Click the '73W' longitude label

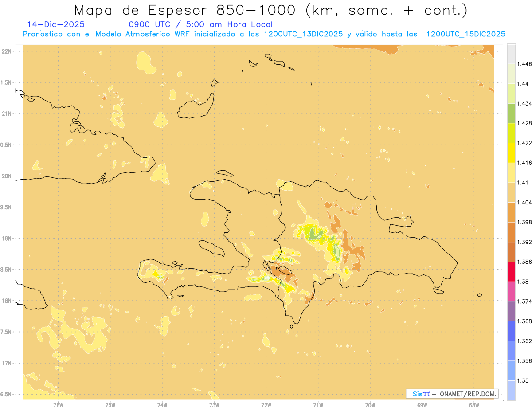(214, 405)
